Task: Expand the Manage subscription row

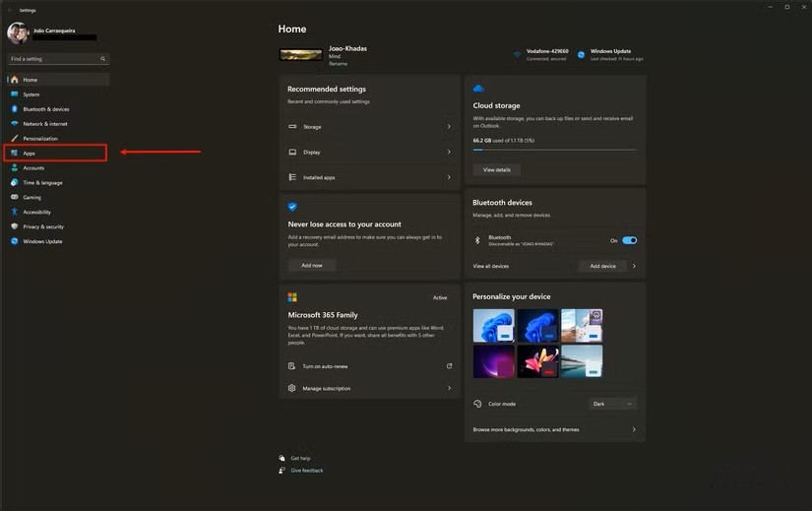Action: tap(369, 388)
